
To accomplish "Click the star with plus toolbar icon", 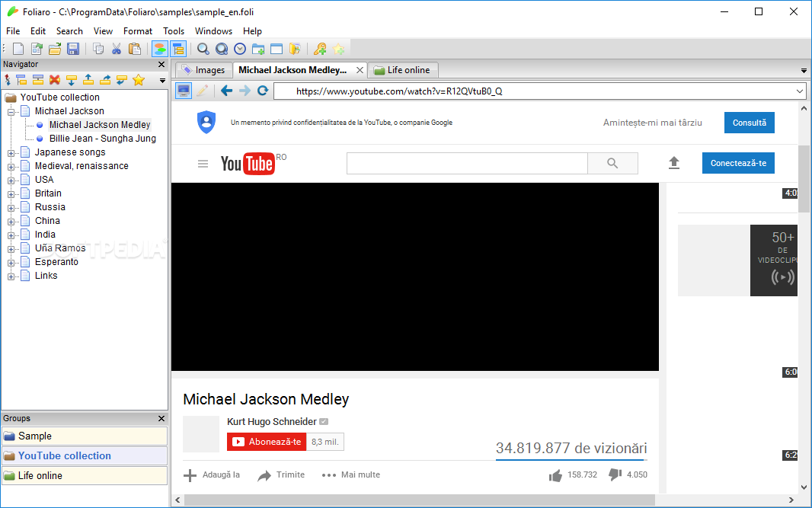I will pos(339,49).
